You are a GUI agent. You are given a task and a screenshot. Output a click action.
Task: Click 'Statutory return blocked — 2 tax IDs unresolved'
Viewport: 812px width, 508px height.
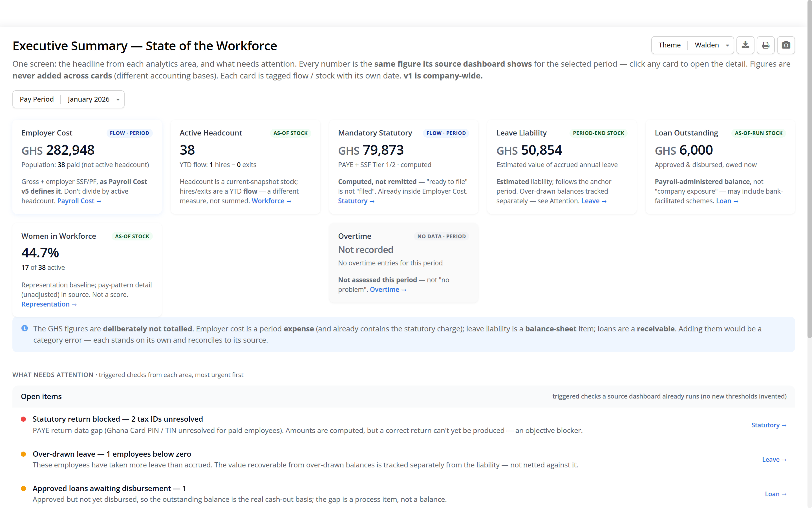pos(118,419)
